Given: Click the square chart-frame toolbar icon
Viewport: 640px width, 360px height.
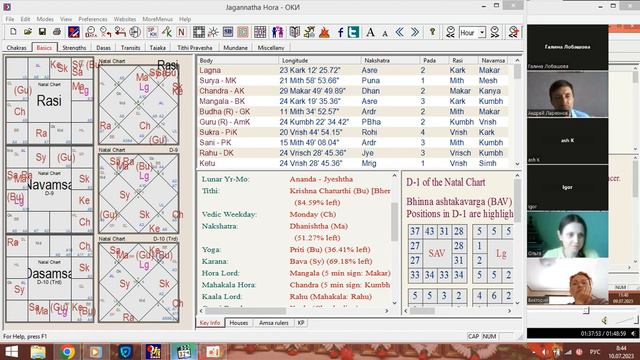Looking at the screenshot, I should tap(199, 32).
